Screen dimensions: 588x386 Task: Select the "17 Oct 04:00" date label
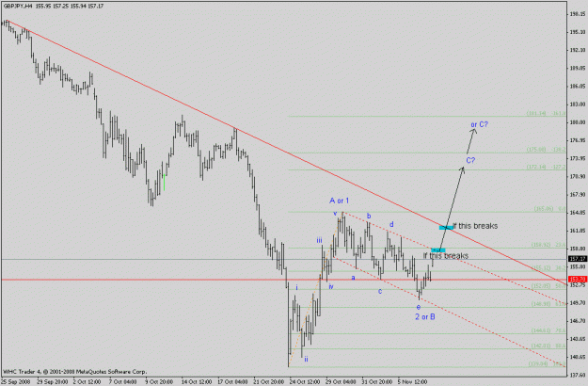pos(232,382)
